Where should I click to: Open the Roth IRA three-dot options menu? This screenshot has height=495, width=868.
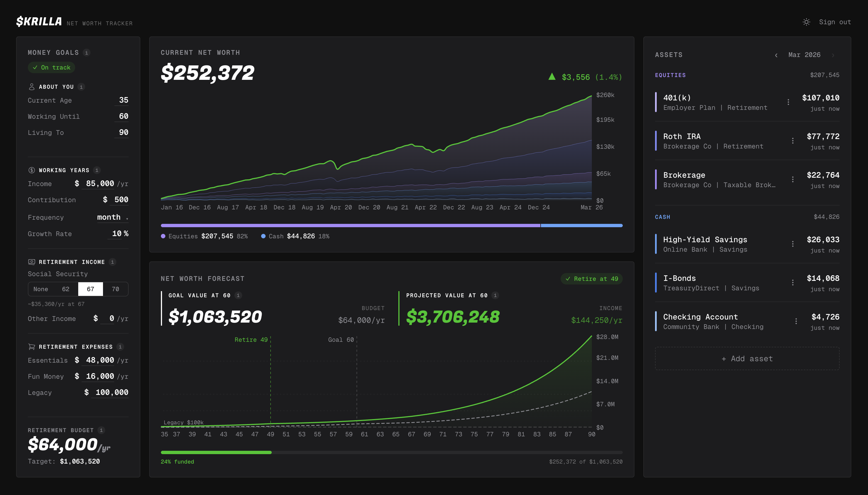pyautogui.click(x=793, y=141)
